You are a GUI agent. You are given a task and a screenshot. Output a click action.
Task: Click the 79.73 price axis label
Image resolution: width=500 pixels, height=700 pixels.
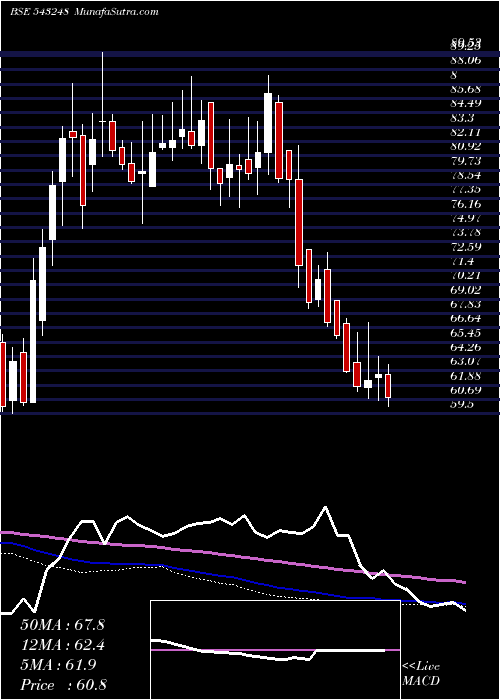[465, 161]
